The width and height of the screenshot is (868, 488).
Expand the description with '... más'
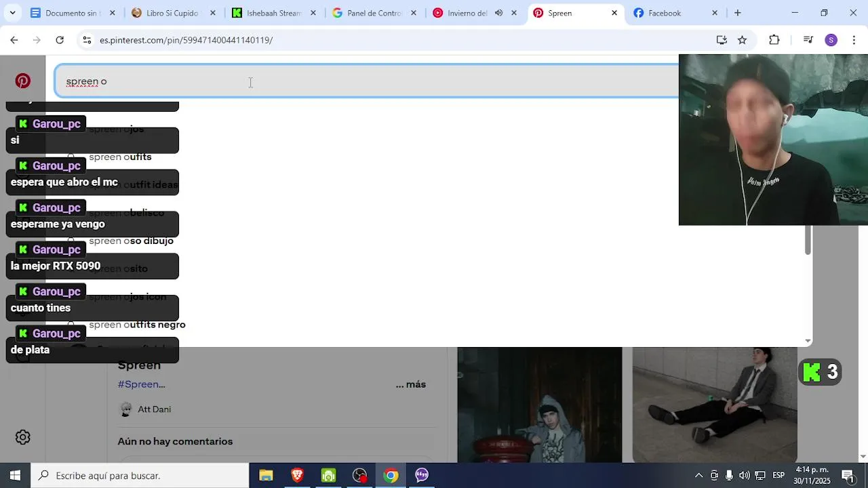411,384
